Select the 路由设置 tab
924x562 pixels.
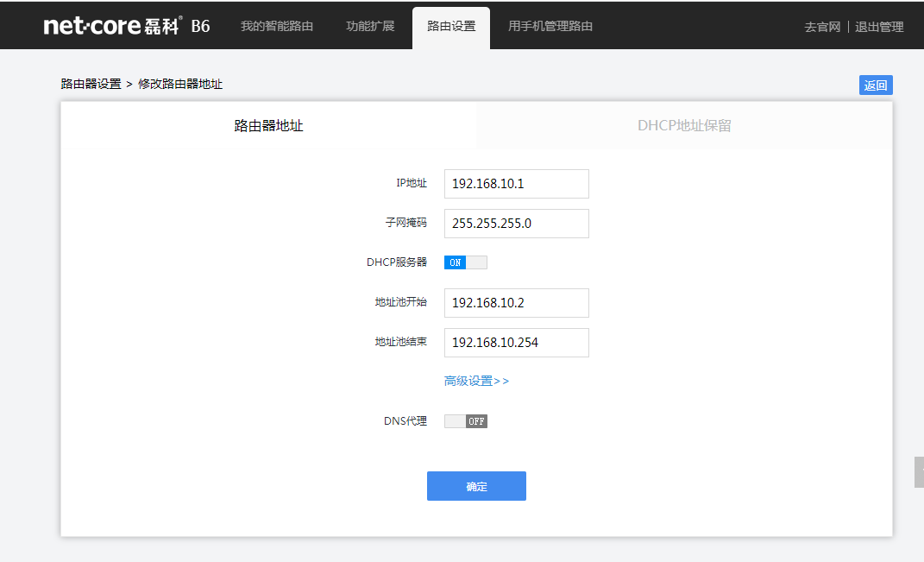tap(451, 27)
